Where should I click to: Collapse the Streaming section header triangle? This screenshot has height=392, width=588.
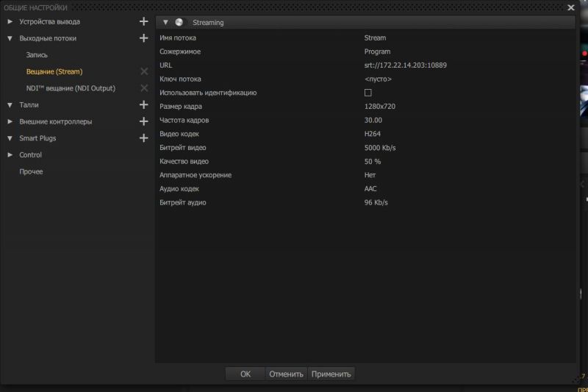tap(165, 23)
